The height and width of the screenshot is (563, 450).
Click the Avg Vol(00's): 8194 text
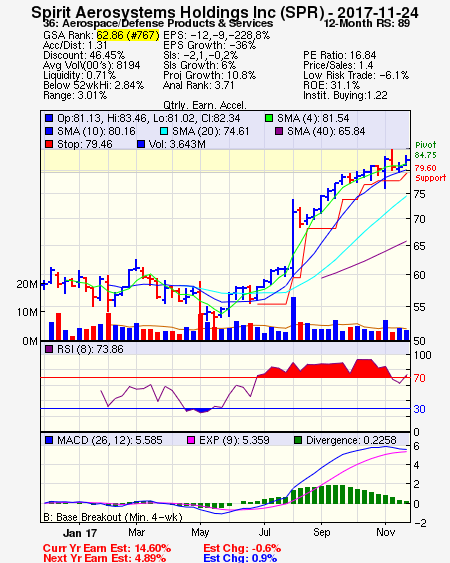click(x=92, y=65)
